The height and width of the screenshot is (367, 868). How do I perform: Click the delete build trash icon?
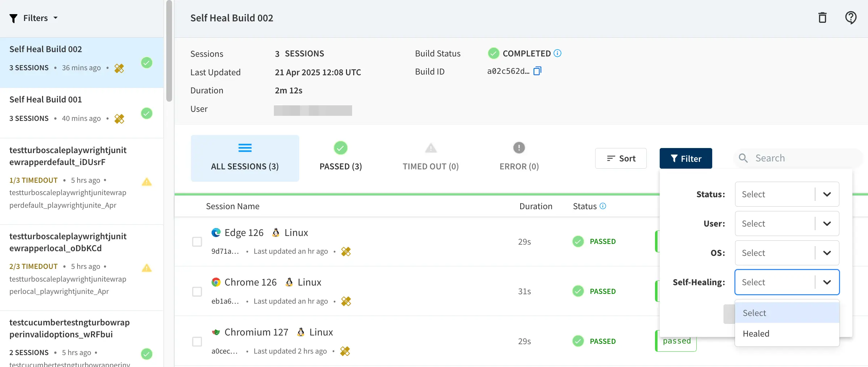point(822,18)
